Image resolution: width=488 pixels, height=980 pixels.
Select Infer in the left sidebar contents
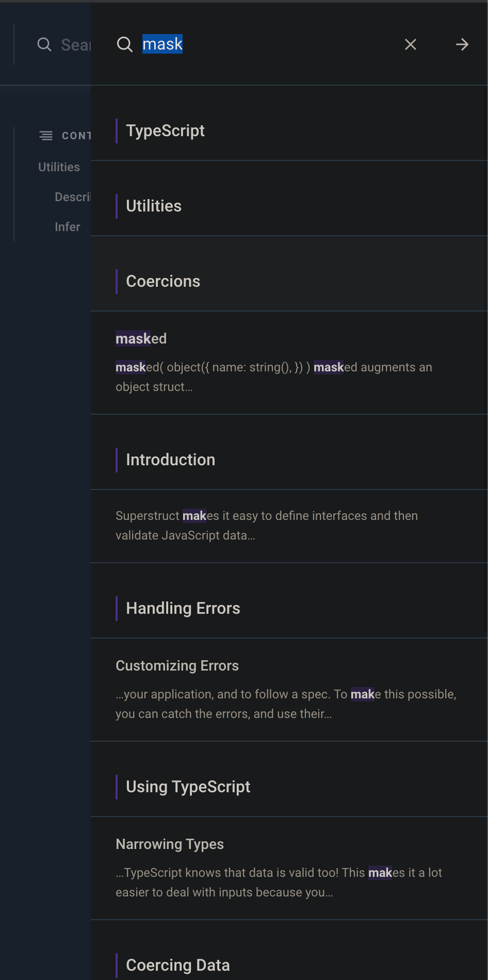(x=67, y=226)
